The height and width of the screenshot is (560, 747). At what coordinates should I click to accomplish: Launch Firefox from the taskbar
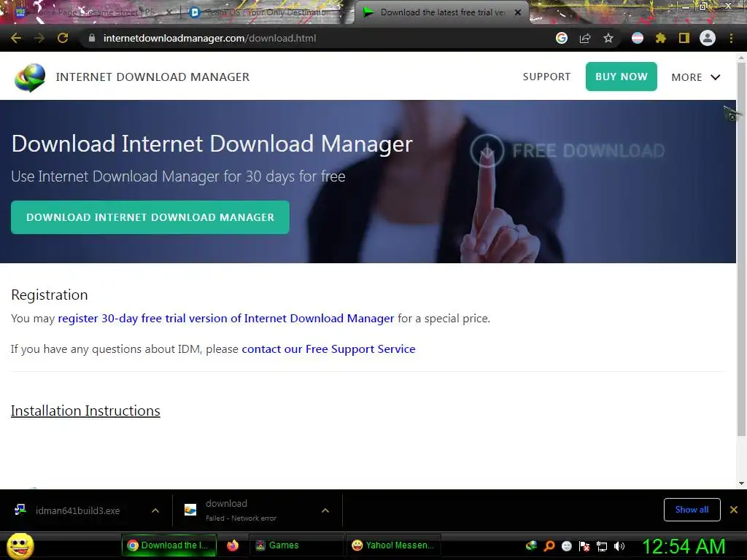pyautogui.click(x=233, y=545)
